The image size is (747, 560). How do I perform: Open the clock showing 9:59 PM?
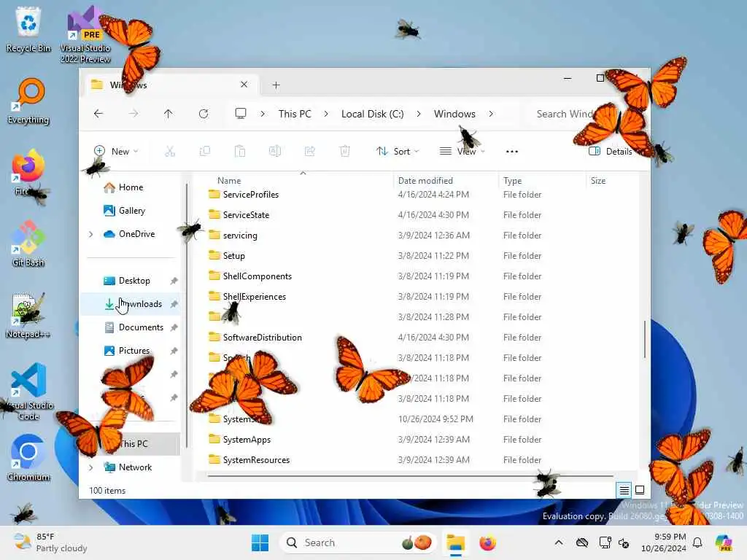coord(664,542)
